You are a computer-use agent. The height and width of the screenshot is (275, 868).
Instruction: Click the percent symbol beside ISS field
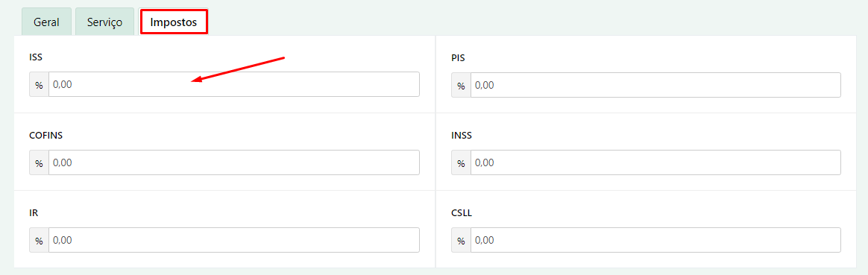pyautogui.click(x=40, y=85)
